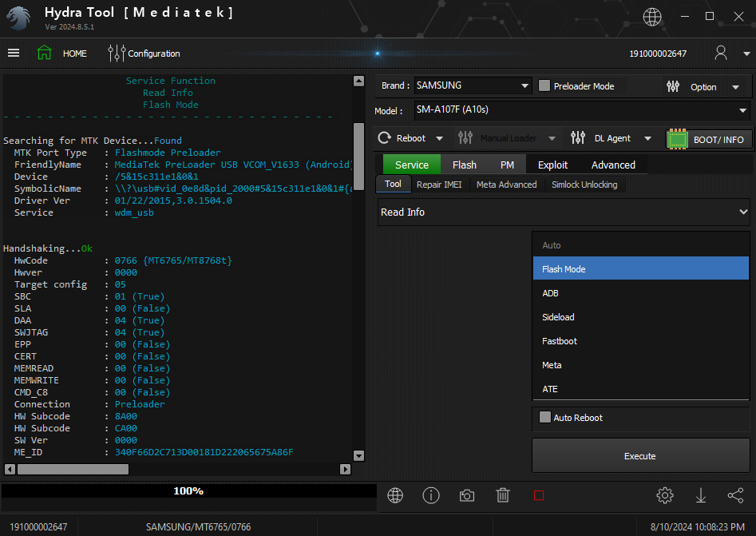Screen dimensions: 756x536
Task: Click status bar text SAMSUNG/MT6765/0766
Action: click(x=198, y=527)
